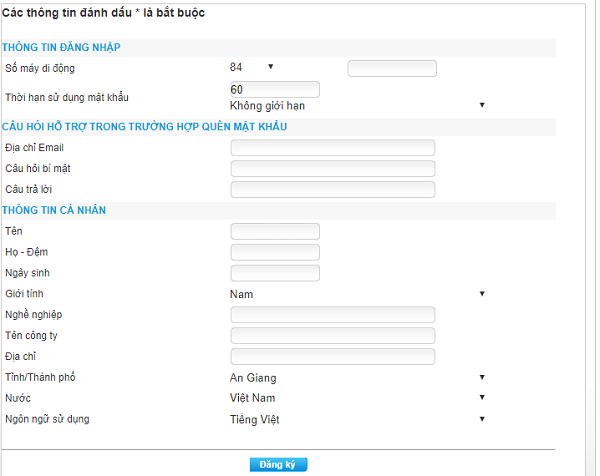Focus the Họ - Đệm text field

point(275,252)
